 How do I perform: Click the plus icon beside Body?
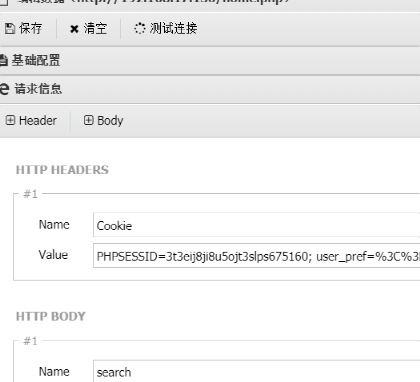[88, 120]
